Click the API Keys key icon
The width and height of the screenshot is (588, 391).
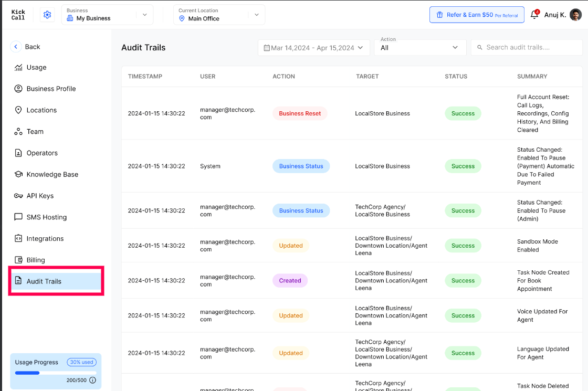(18, 196)
